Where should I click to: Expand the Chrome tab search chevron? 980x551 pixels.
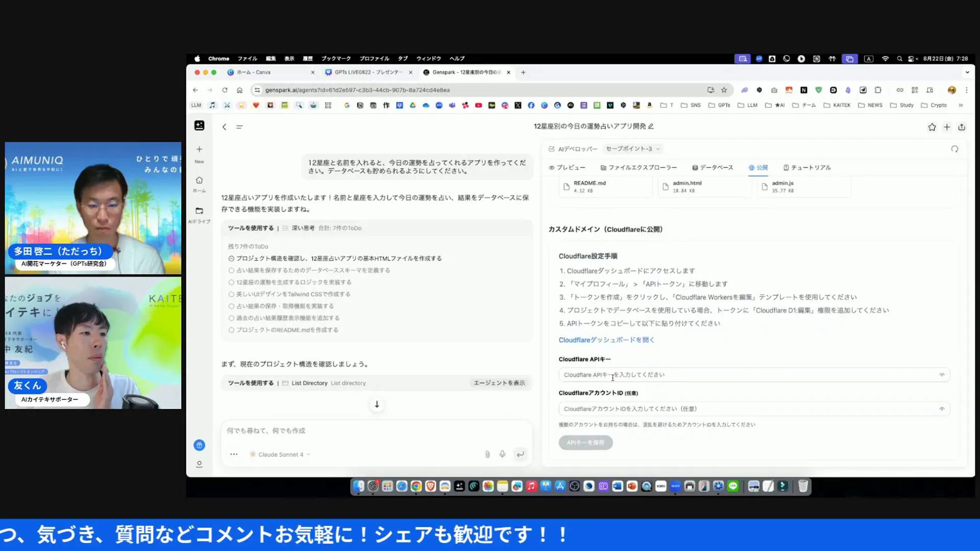pos(967,72)
